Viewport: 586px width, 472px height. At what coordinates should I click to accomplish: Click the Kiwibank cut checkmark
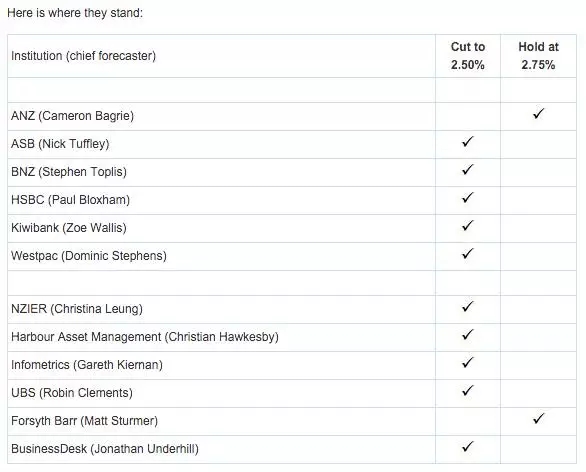468,226
